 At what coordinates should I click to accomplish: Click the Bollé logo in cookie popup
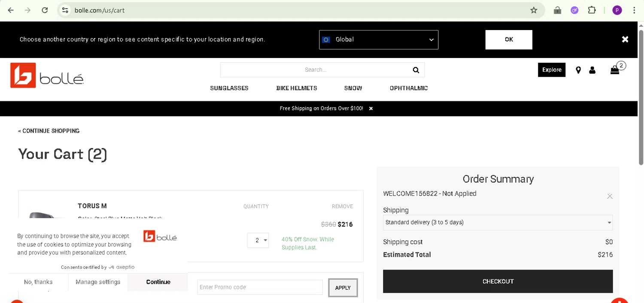[x=160, y=236]
